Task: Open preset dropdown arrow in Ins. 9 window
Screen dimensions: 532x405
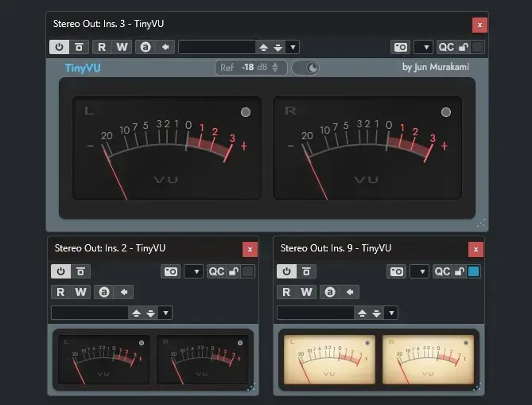Action: [x=390, y=313]
